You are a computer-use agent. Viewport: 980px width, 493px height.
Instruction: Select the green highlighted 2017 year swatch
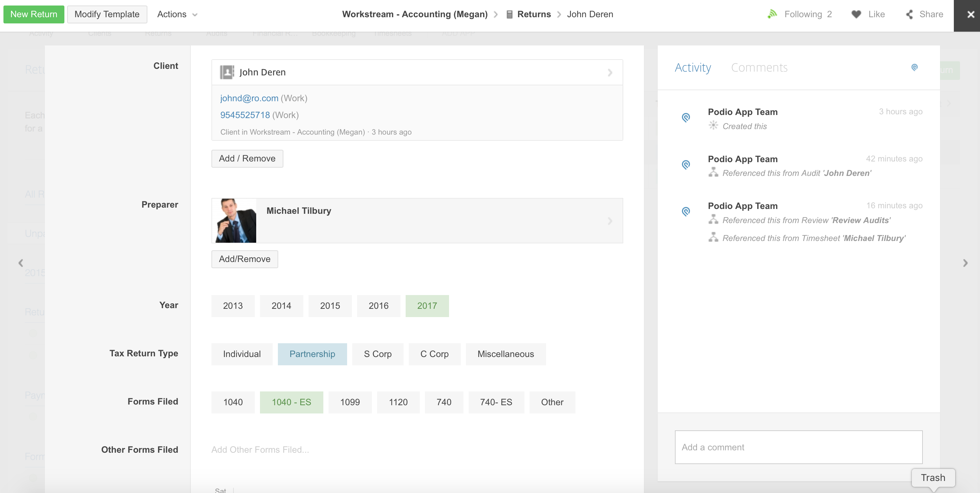coord(427,306)
